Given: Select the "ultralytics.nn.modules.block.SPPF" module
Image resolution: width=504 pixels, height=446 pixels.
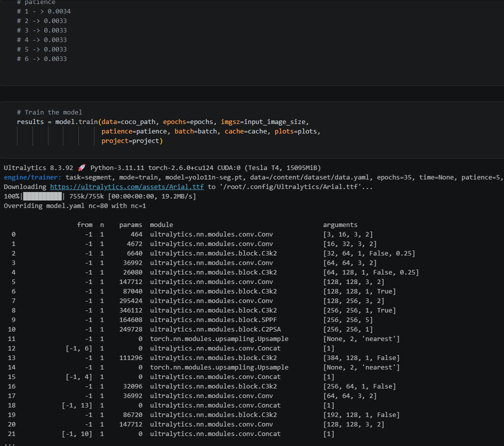Looking at the screenshot, I should tap(213, 320).
